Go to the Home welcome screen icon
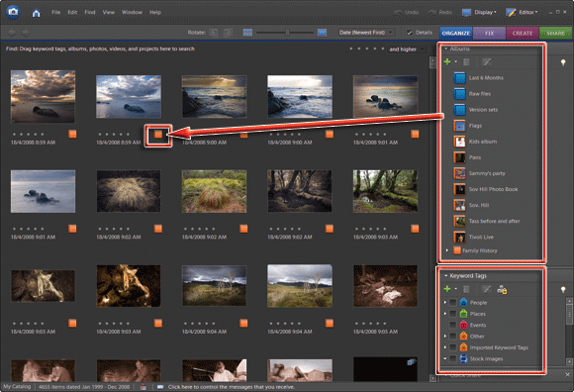The image size is (574, 392). tap(36, 13)
